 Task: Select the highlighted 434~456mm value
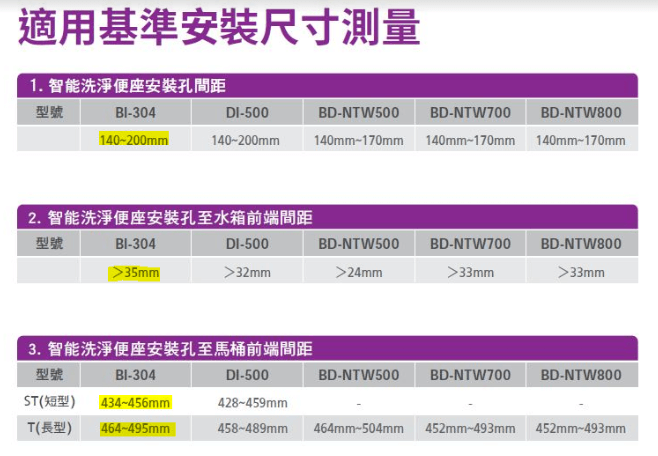pyautogui.click(x=136, y=403)
